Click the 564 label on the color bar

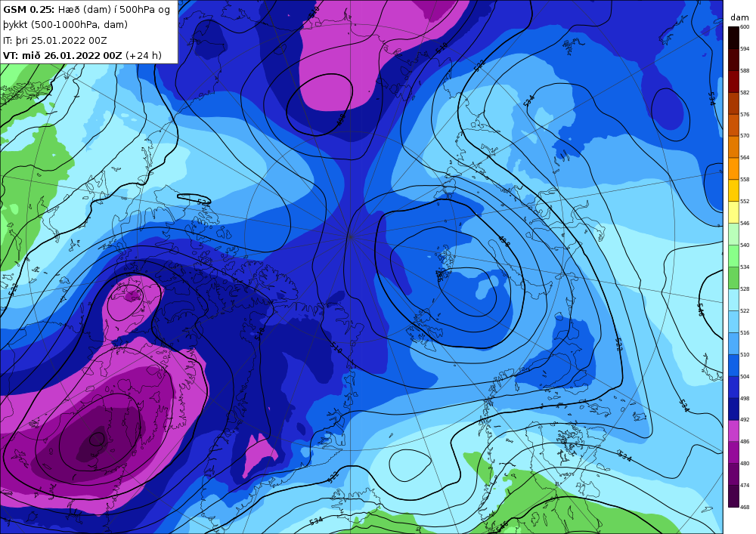point(745,157)
